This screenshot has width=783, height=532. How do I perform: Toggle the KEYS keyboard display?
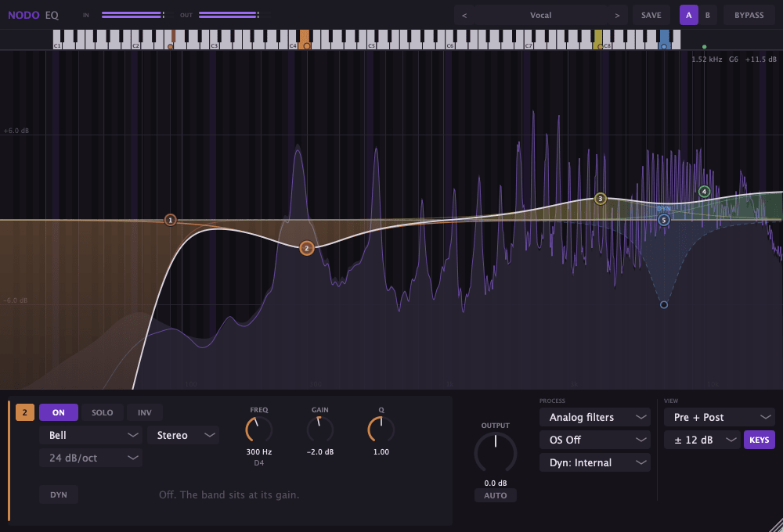(759, 440)
